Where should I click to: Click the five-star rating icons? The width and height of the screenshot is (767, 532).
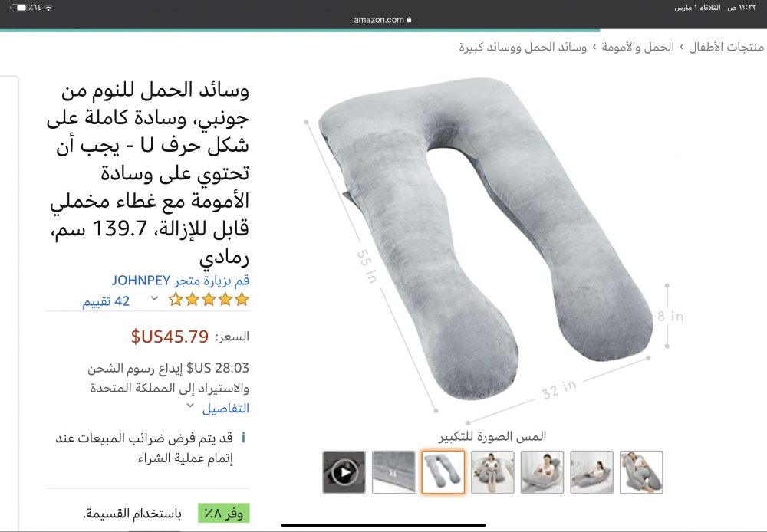[209, 299]
